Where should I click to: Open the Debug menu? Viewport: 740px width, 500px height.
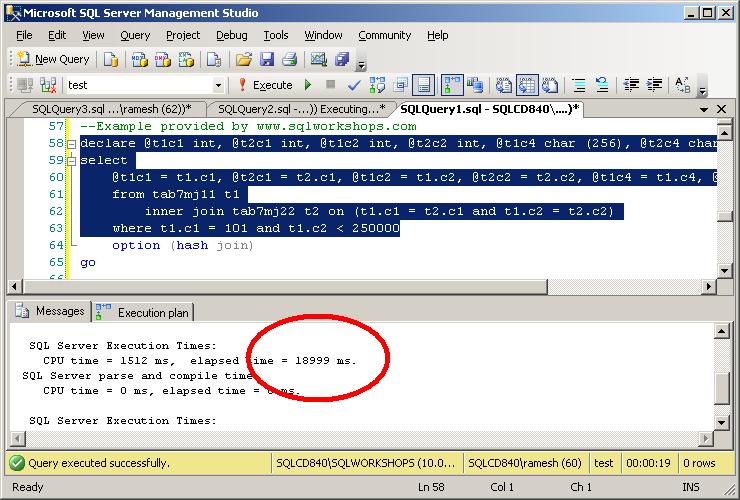click(x=232, y=35)
